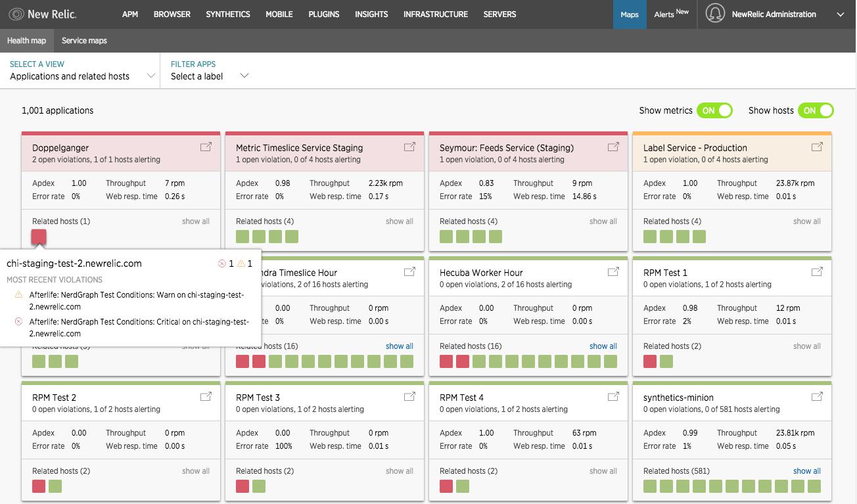
Task: Click show all hosts in synthetics-minion
Action: [x=807, y=471]
